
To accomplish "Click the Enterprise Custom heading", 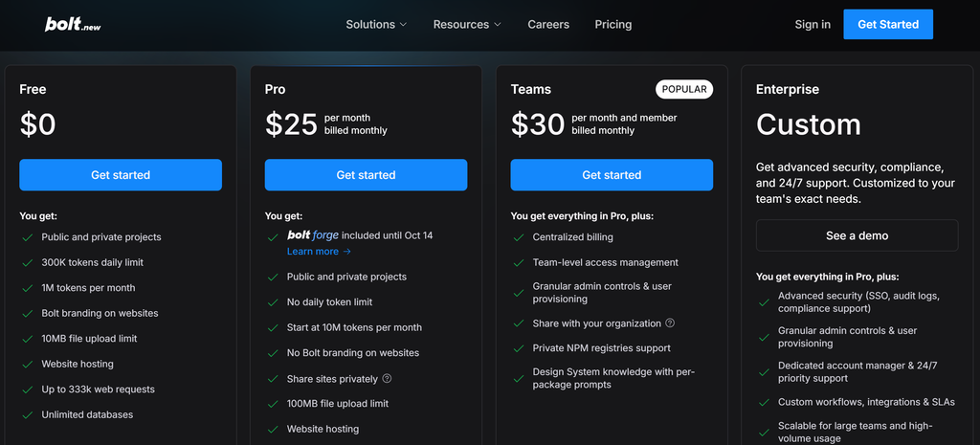I will (x=808, y=124).
